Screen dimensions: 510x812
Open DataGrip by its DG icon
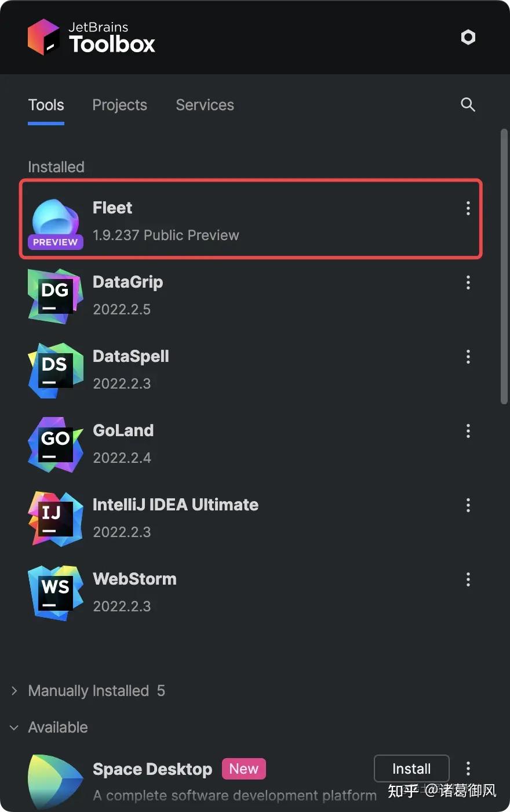[x=56, y=296]
